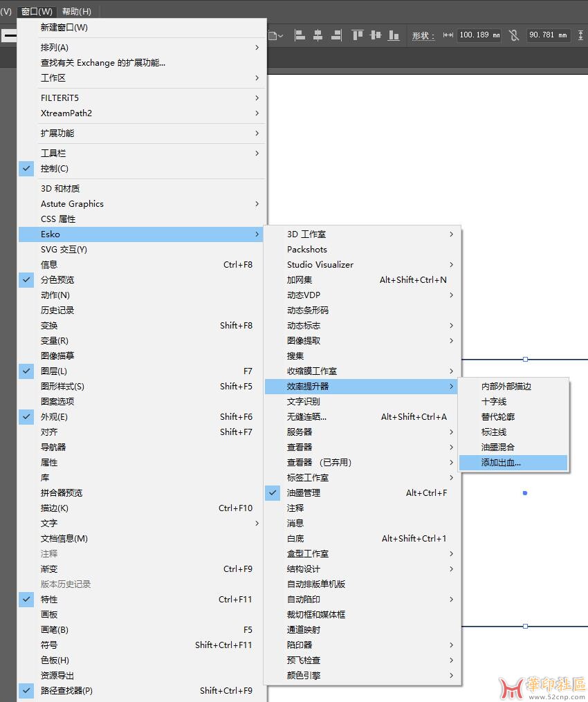Open the 帮助(H) menu

(x=77, y=11)
